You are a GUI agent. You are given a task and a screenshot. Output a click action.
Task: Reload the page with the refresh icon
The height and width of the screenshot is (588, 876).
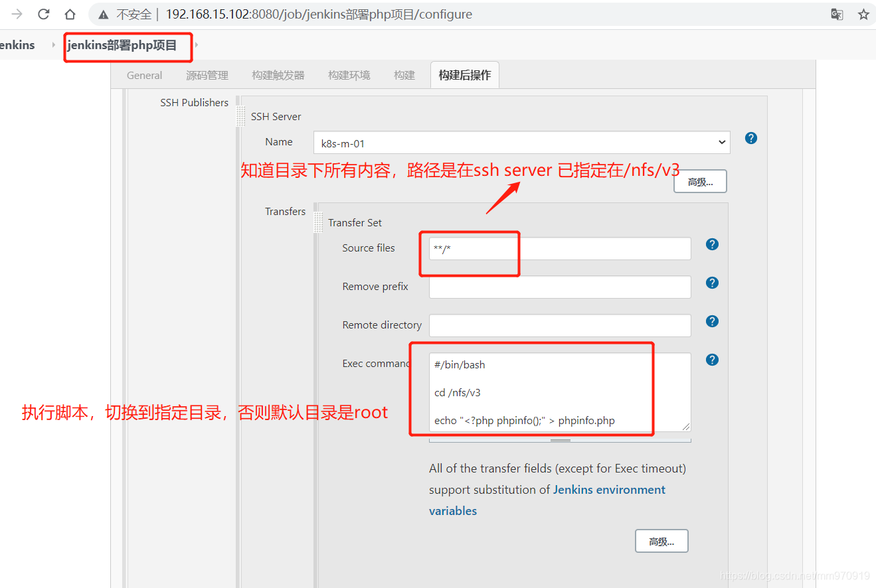[x=44, y=14]
